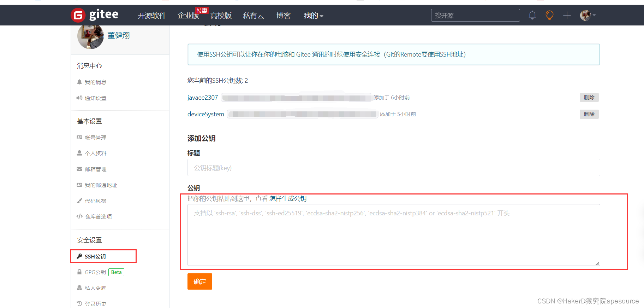644x308 pixels.
Task: Open 帐号管理 settings page
Action: pos(95,138)
